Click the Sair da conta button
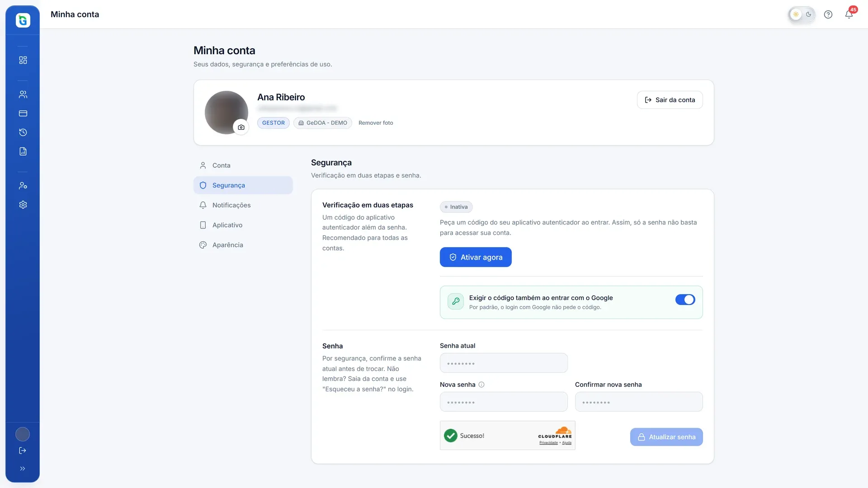This screenshot has width=868, height=488. tap(670, 100)
